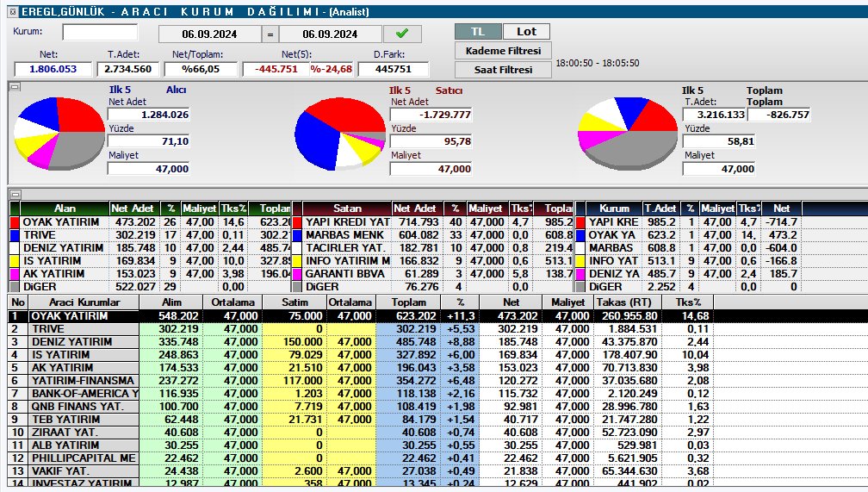The height and width of the screenshot is (492, 868).
Task: Click AK YATIRIM Takas value 70.713.830
Action: click(x=629, y=368)
